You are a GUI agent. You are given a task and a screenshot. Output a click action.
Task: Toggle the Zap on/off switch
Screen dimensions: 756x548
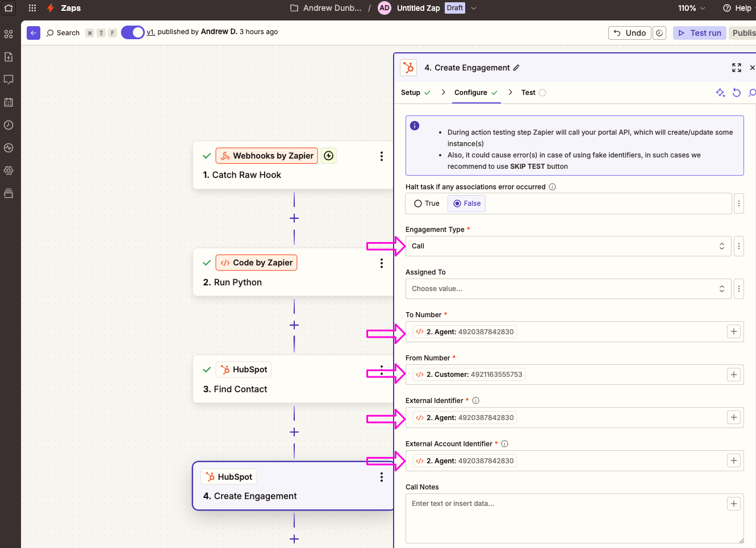(133, 32)
